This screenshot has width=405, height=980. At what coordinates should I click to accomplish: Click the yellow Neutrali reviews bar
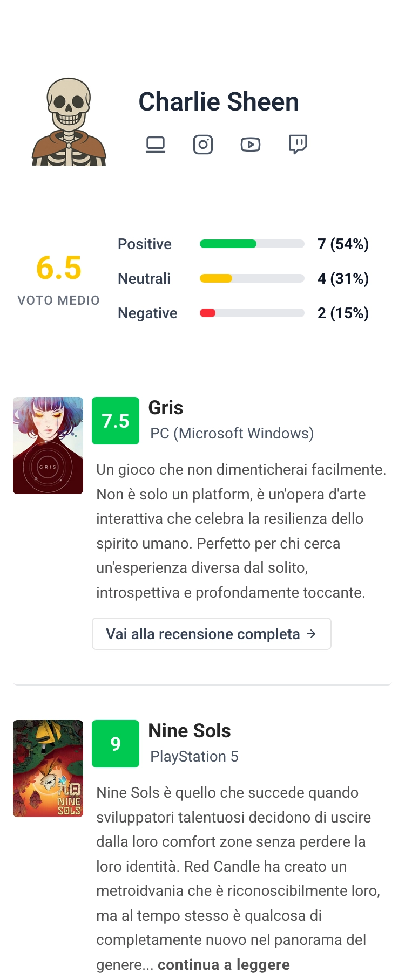click(x=216, y=278)
